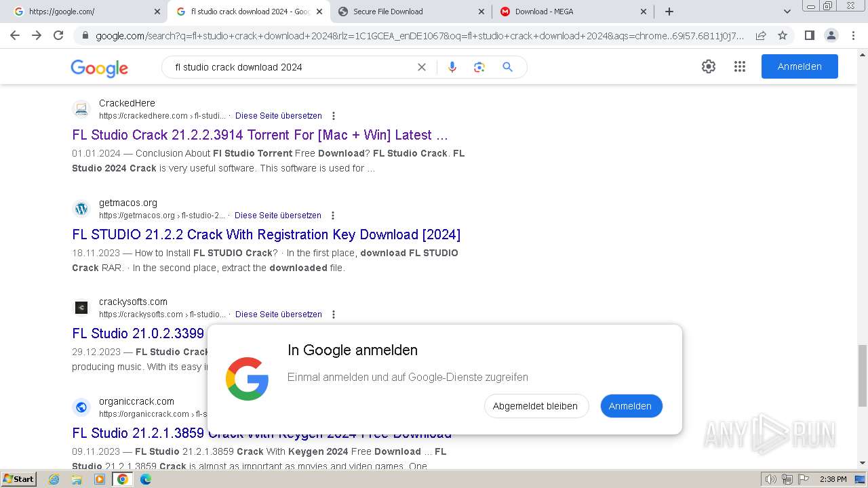Open the side panel icon
The width and height of the screenshot is (868, 488).
coord(809,35)
